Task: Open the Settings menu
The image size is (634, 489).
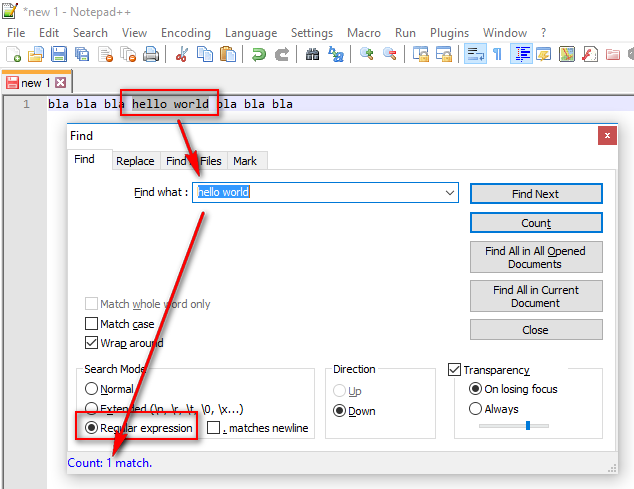Action: click(312, 33)
